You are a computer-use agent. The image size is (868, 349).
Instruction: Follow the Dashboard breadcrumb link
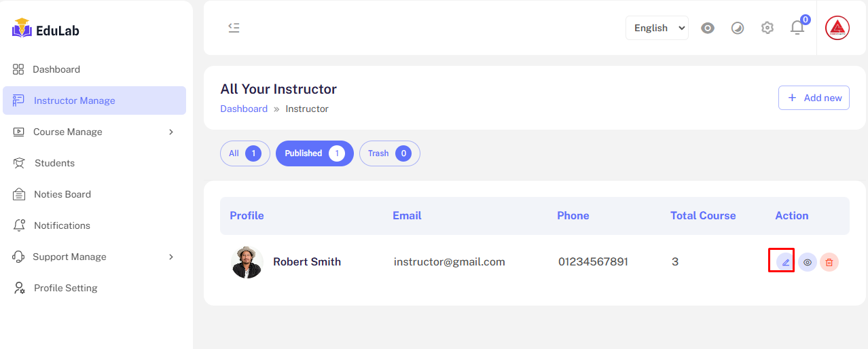[244, 109]
